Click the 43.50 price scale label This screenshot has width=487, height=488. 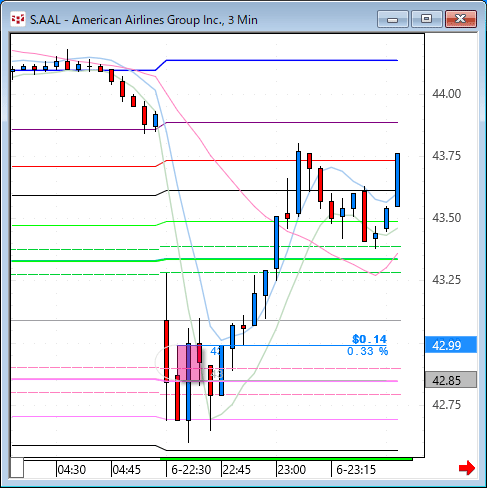[x=446, y=218]
